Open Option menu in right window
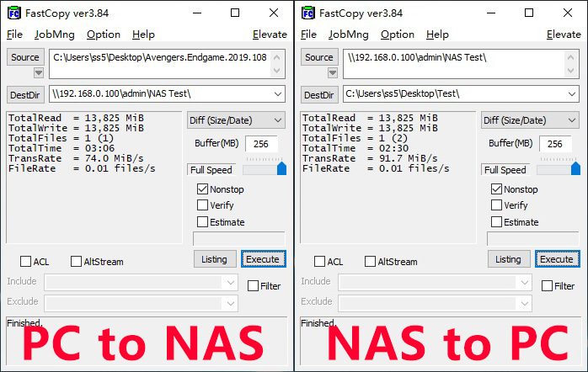This screenshot has width=588, height=372. pos(398,35)
